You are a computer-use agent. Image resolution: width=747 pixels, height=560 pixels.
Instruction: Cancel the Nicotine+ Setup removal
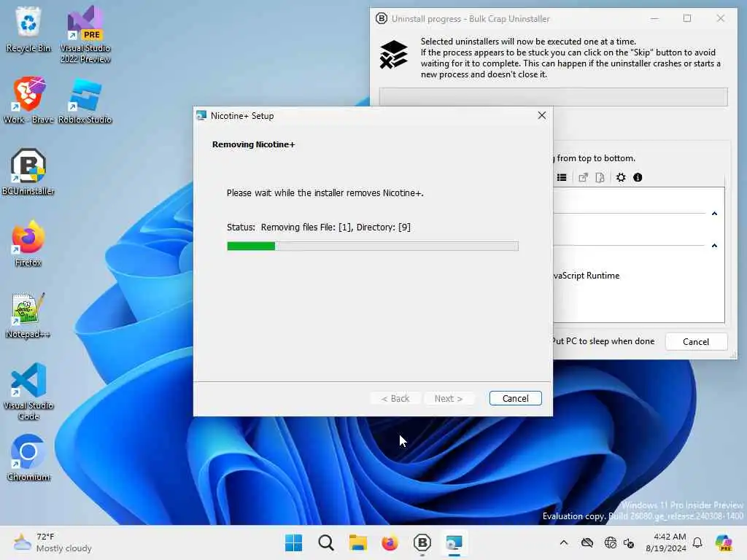point(515,398)
